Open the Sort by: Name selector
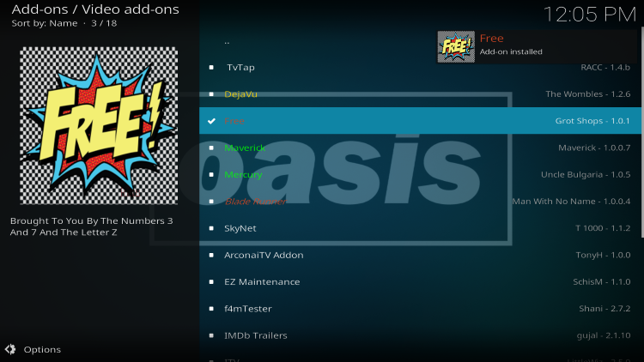 pyautogui.click(x=45, y=23)
